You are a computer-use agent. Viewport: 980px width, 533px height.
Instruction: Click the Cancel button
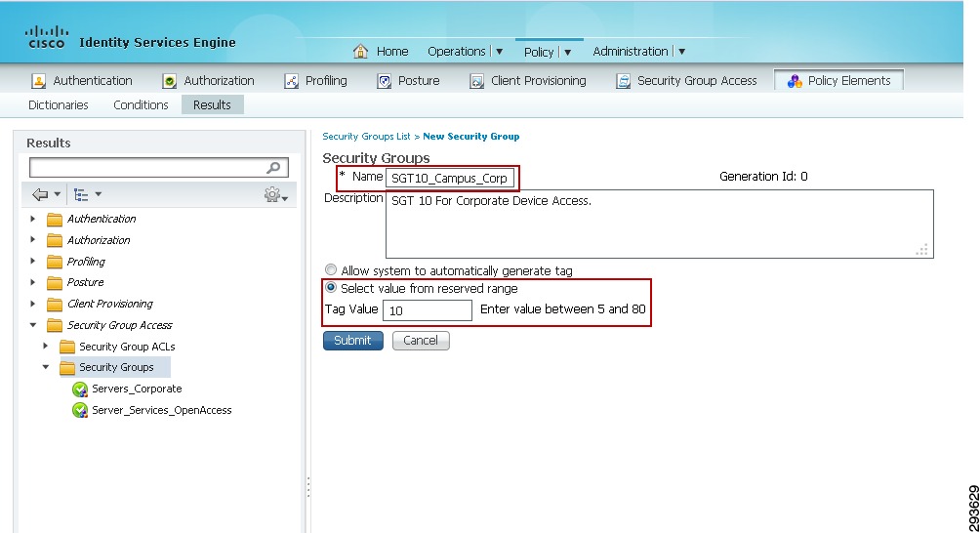tap(421, 341)
